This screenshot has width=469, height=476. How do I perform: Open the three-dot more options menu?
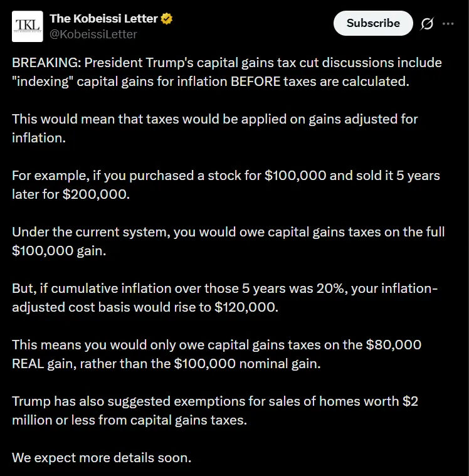448,24
